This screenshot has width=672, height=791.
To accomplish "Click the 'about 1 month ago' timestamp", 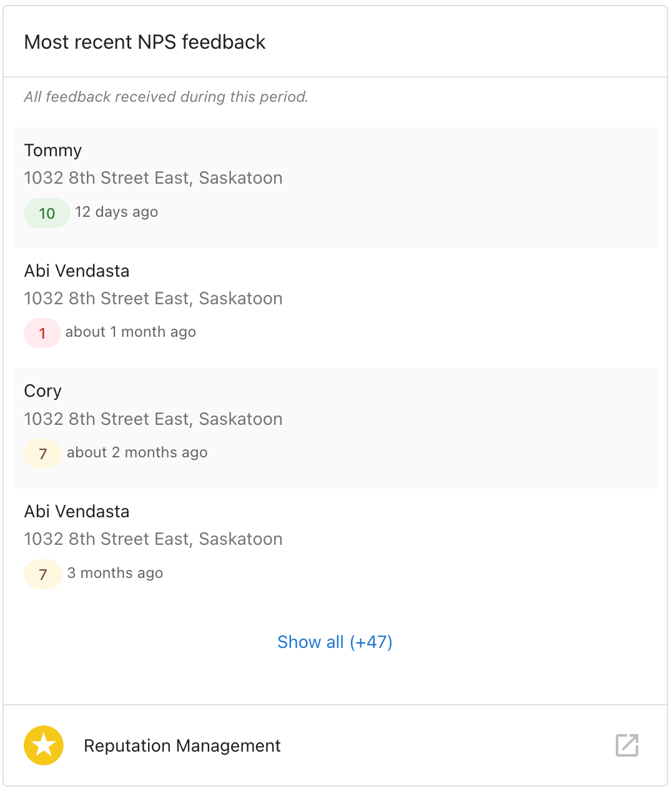I will (131, 332).
